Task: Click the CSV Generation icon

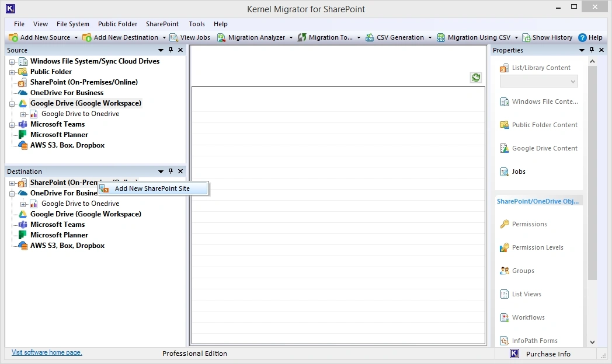Action: pos(370,37)
